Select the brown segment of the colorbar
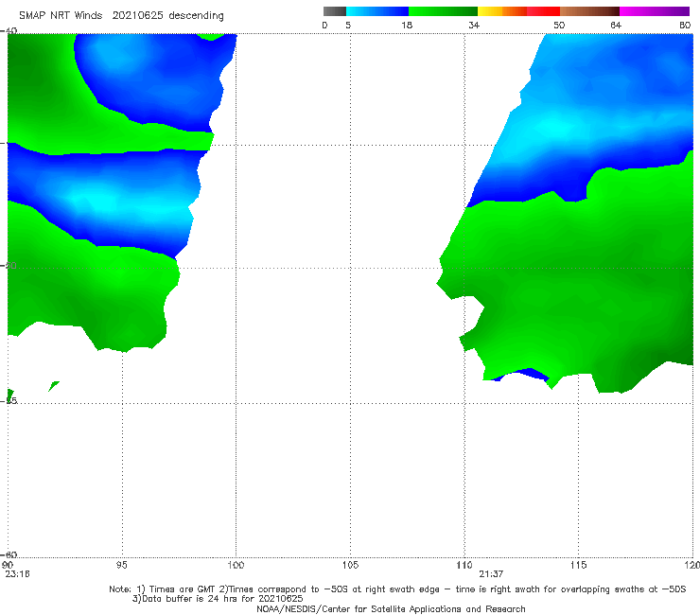Screen dimensions: 700x615 (x=589, y=11)
